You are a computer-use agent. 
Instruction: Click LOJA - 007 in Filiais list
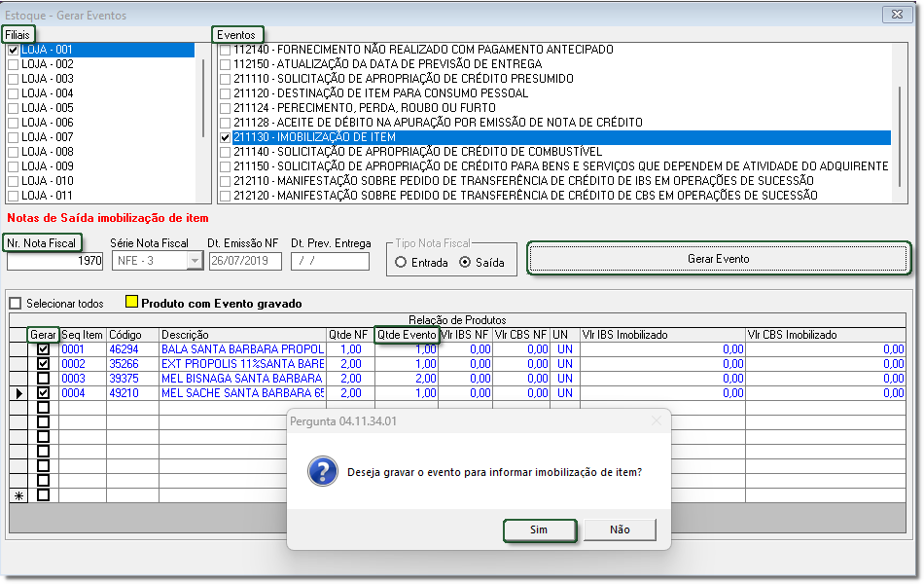pos(47,137)
